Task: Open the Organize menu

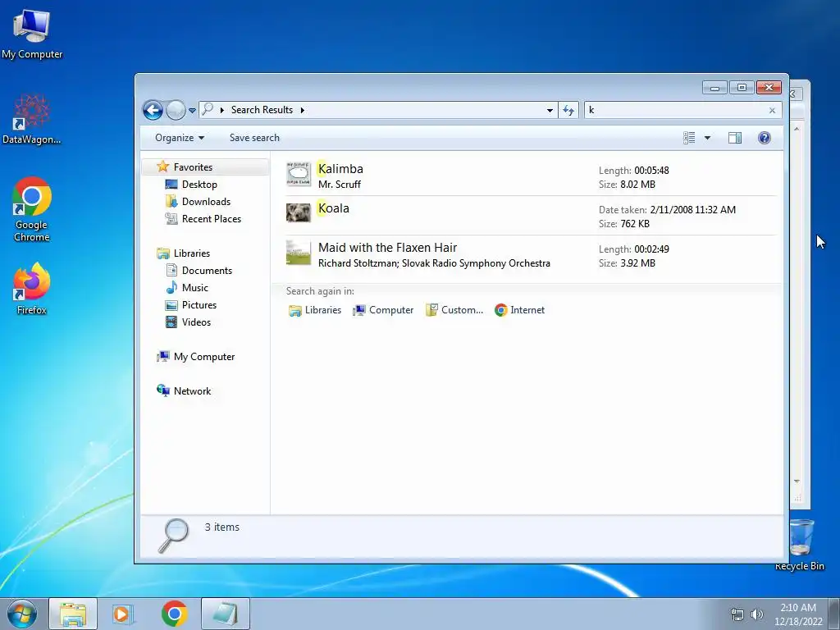Action: (x=180, y=138)
